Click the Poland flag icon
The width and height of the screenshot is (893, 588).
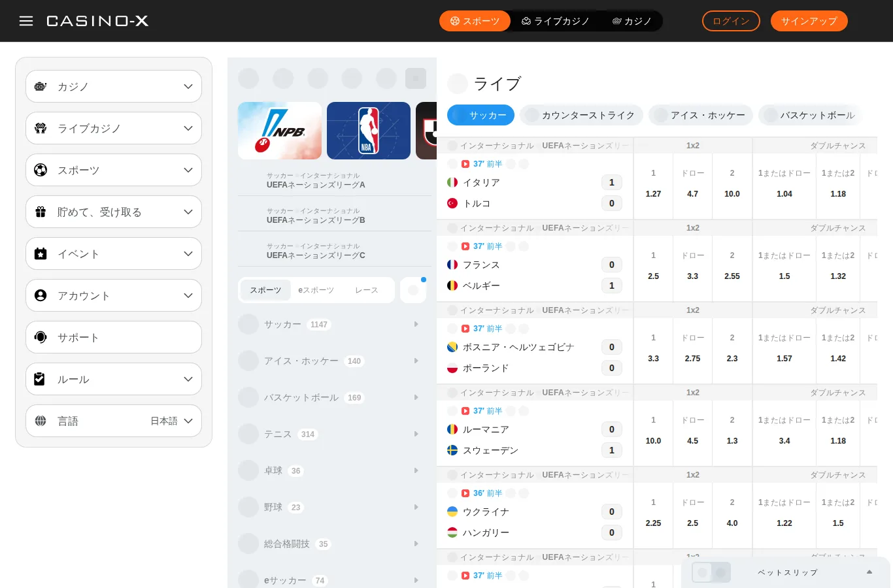452,368
